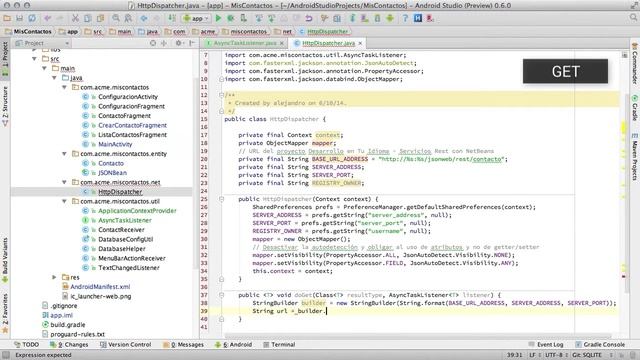Open Search Everywhere magnifier at top right
Screen dimensions: 640x360
click(633, 18)
